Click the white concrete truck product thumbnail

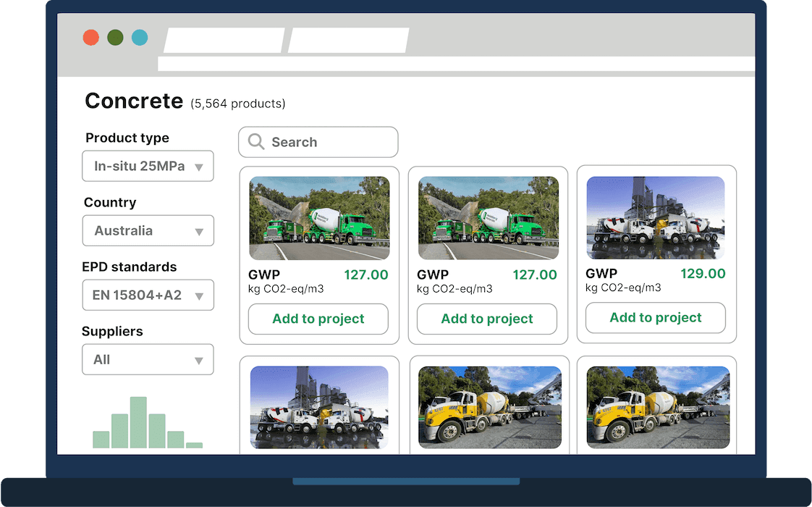656,217
